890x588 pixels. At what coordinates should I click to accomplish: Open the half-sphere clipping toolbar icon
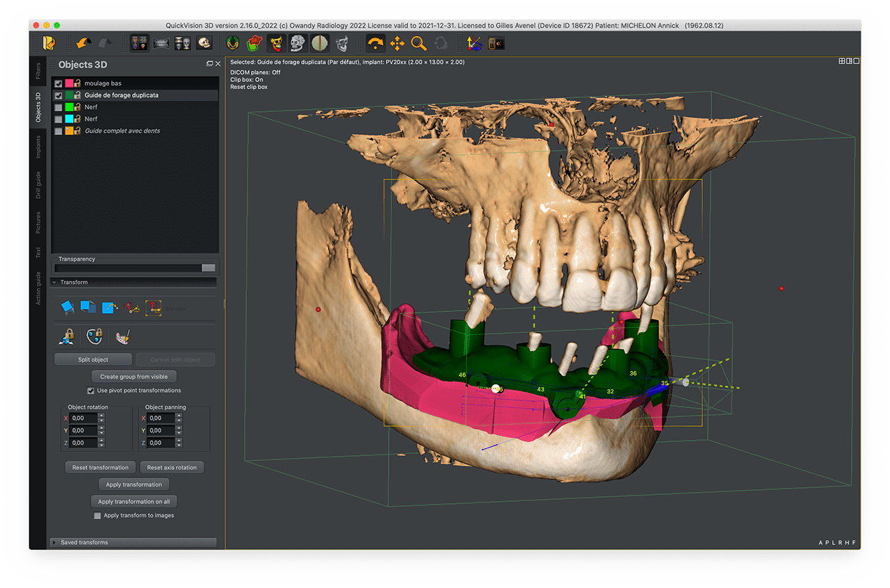[319, 42]
